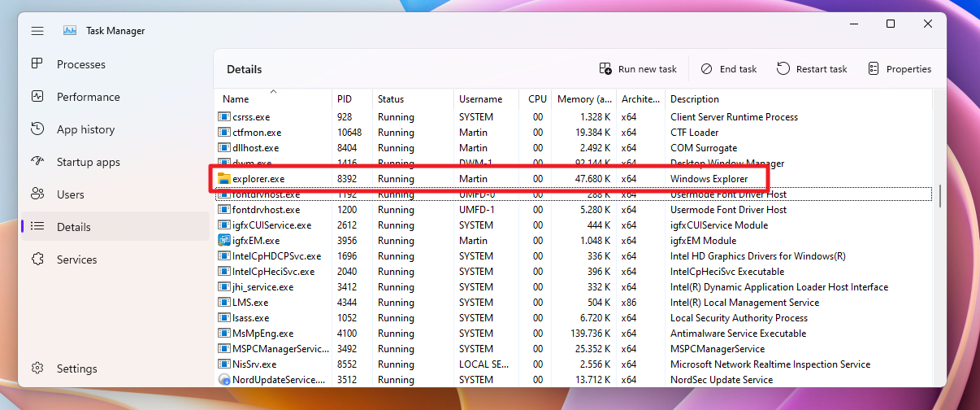Go to the Services page

(115, 260)
